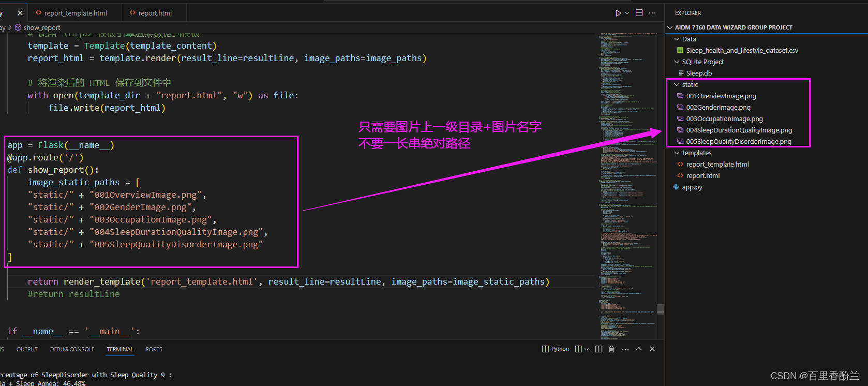The height and width of the screenshot is (386, 868).
Task: Collapse the AIDM 7360 project root section
Action: click(670, 27)
